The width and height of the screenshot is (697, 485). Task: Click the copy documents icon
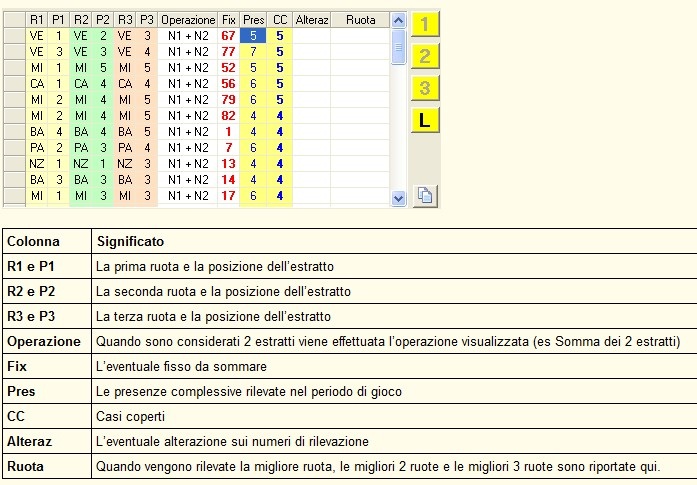point(425,195)
